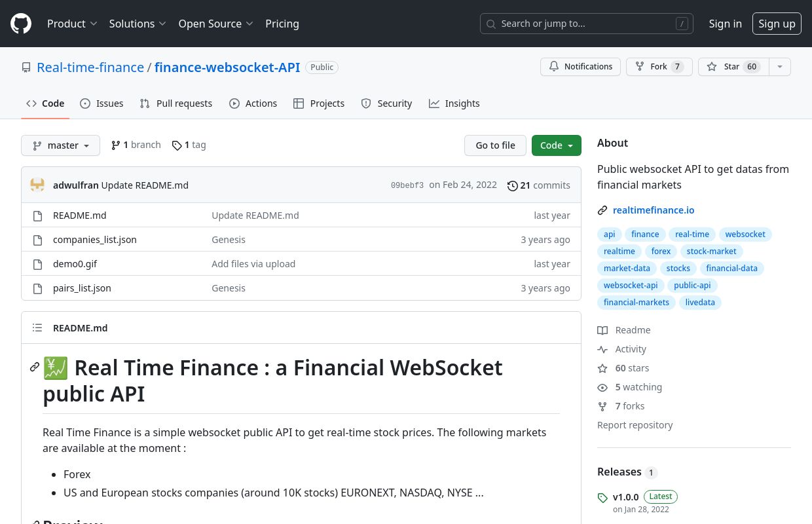Open the public-api topic tag
The height and width of the screenshot is (524, 812).
point(692,286)
